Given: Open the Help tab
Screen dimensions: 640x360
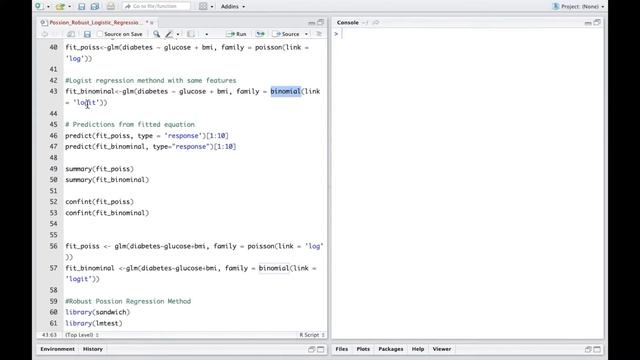Looking at the screenshot, I should click(x=418, y=349).
